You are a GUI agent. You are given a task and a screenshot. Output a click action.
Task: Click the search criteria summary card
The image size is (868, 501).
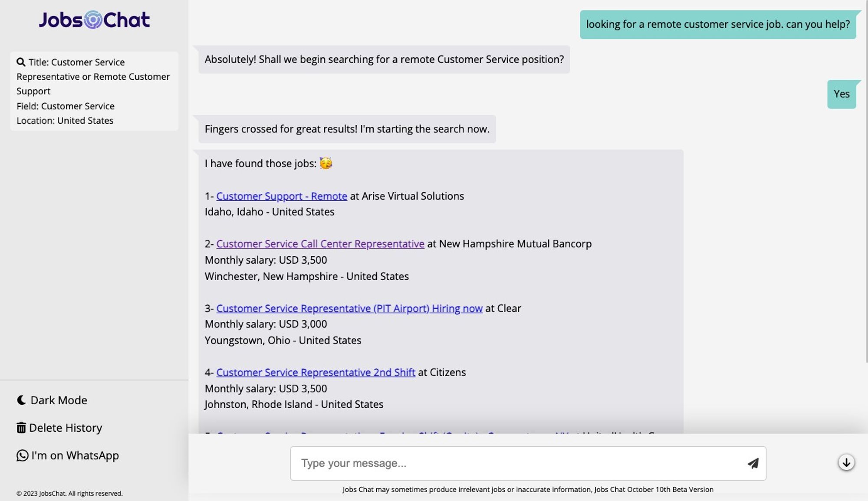click(94, 91)
